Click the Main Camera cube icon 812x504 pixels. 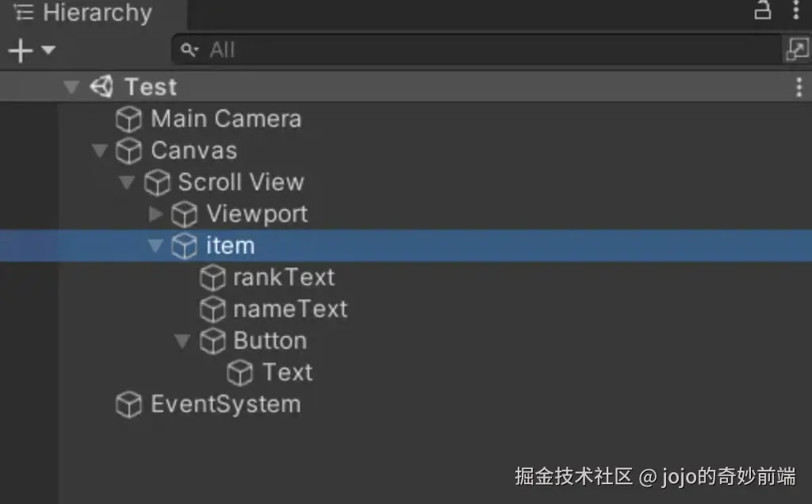pos(128,120)
